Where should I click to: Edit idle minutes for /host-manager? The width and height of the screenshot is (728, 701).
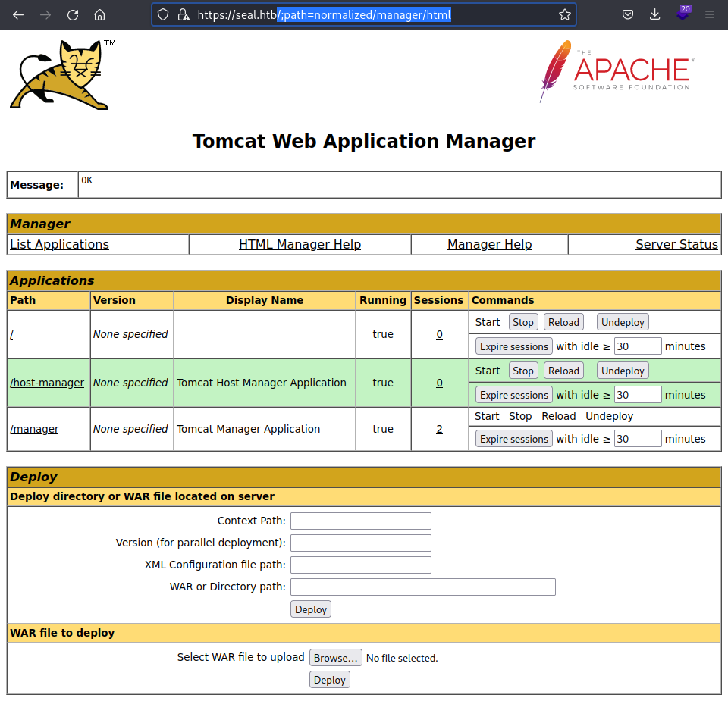(638, 395)
